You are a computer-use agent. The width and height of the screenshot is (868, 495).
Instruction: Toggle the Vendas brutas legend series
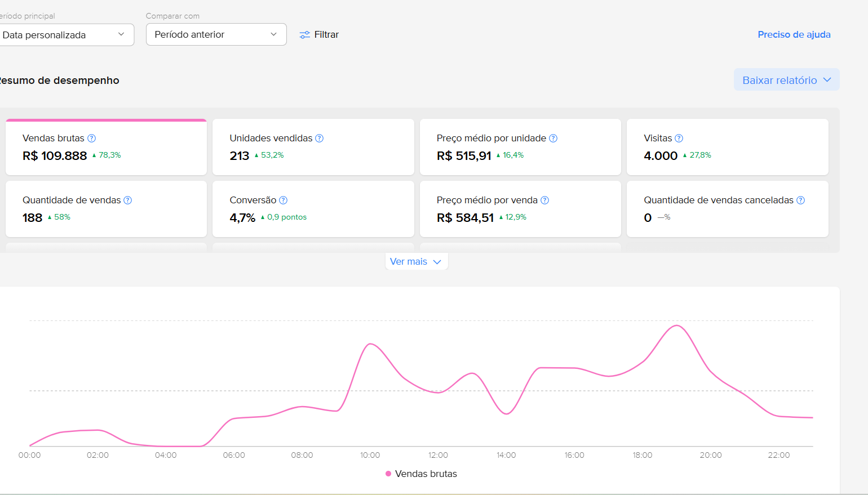(421, 474)
